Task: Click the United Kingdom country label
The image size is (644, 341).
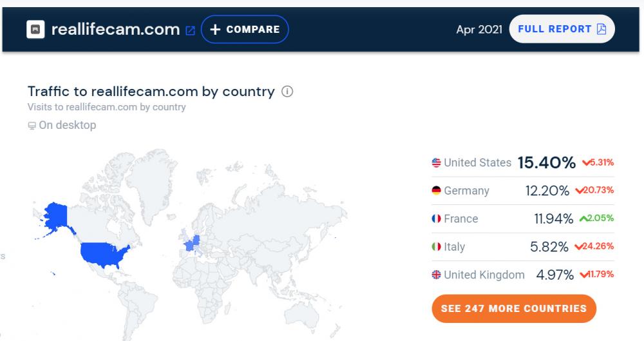Action: tap(484, 275)
